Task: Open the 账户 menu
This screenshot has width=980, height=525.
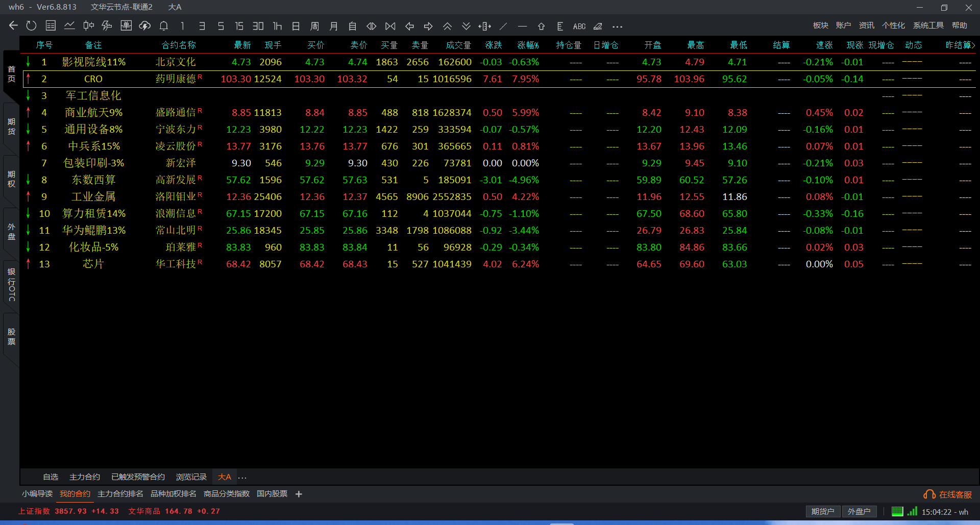Action: pyautogui.click(x=844, y=26)
